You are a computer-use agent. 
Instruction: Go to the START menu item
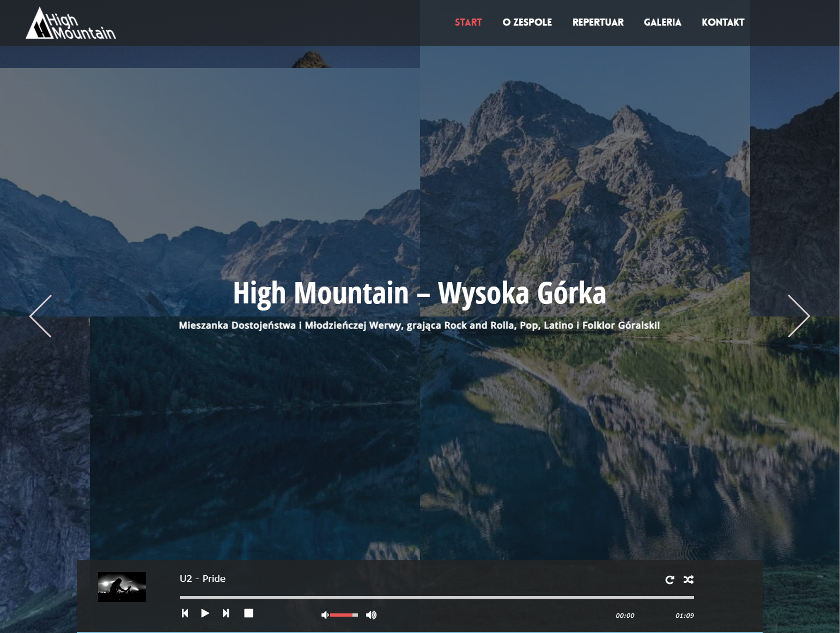[468, 22]
